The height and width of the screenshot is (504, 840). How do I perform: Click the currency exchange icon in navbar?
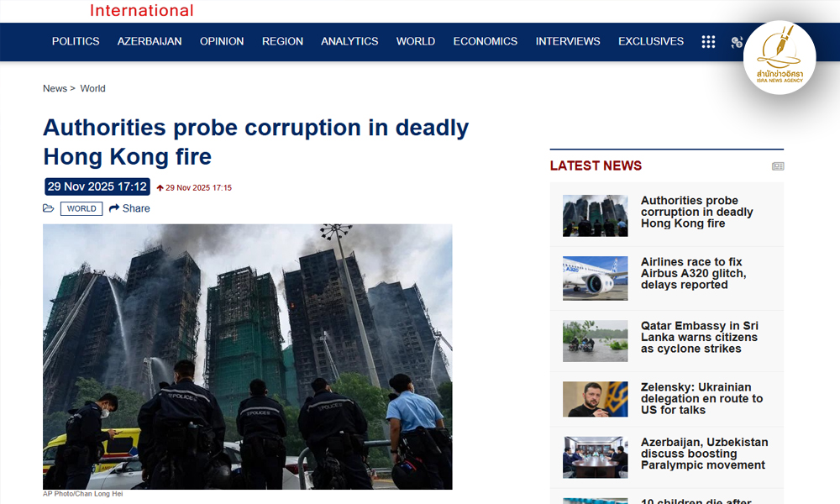coord(738,42)
